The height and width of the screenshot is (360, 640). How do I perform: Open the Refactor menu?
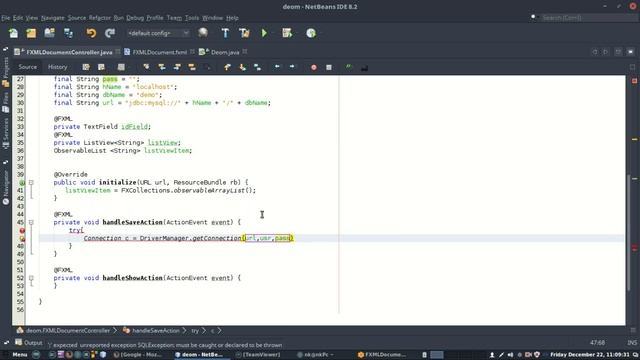(100, 18)
